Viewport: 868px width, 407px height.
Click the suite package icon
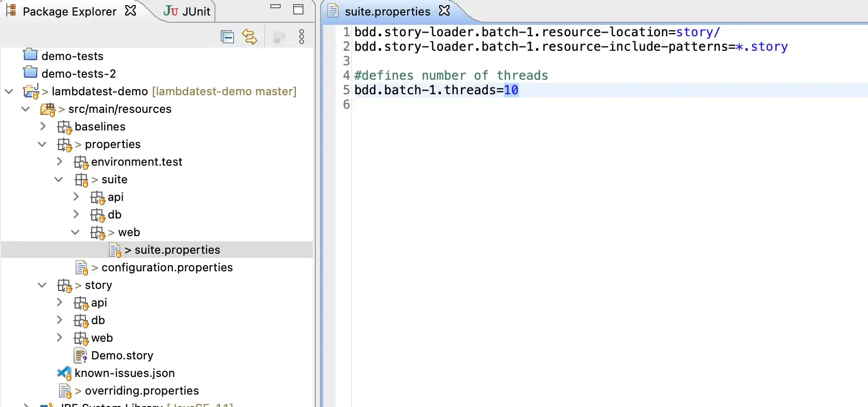(81, 180)
